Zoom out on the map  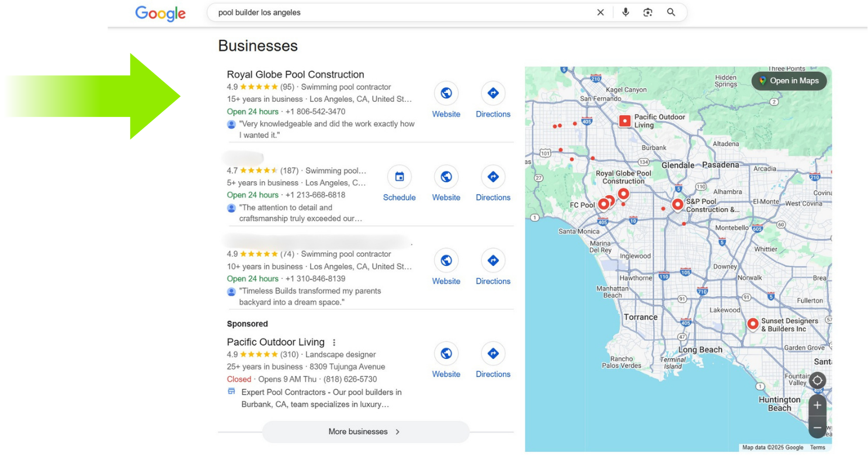(x=817, y=427)
